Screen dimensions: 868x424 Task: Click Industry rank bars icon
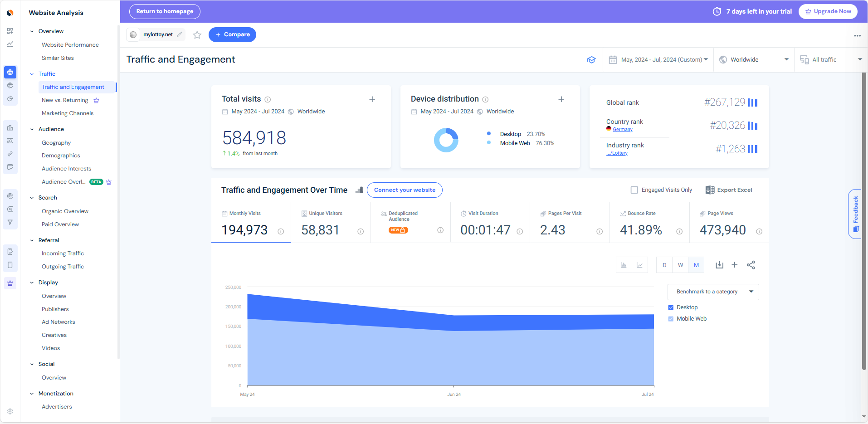pos(752,149)
